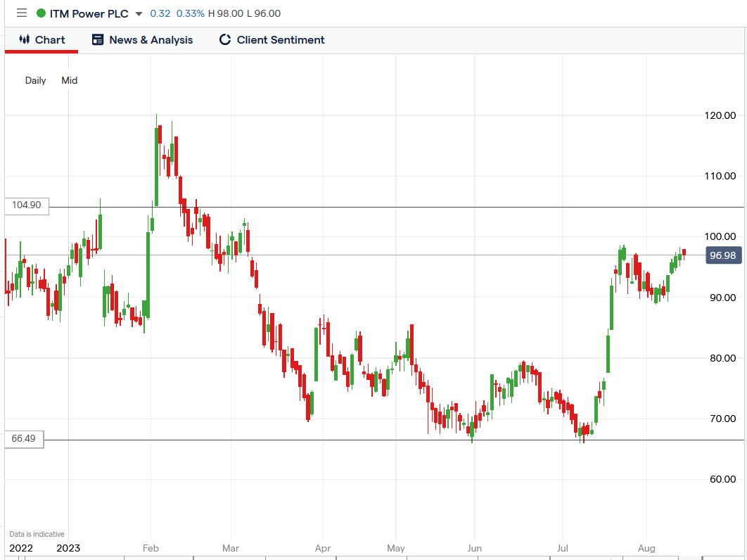Viewport: 747px width, 560px height.
Task: Click the Data is indicative note
Action: point(37,534)
